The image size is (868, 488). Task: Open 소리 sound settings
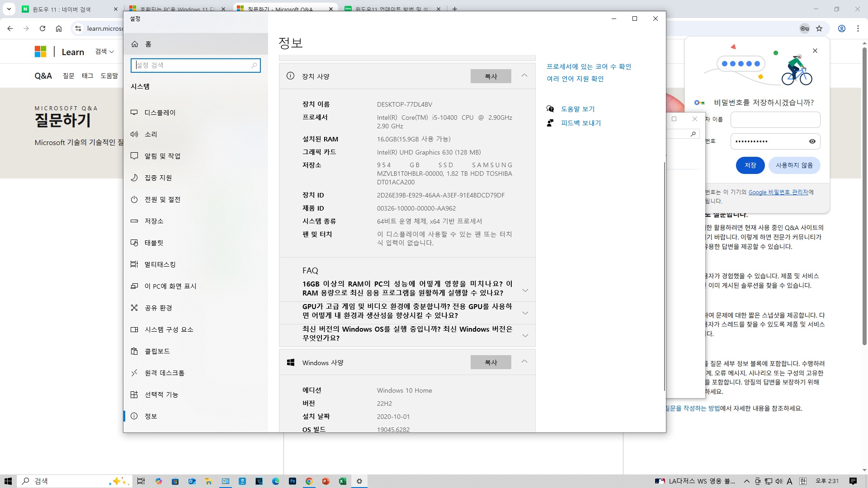195,134
